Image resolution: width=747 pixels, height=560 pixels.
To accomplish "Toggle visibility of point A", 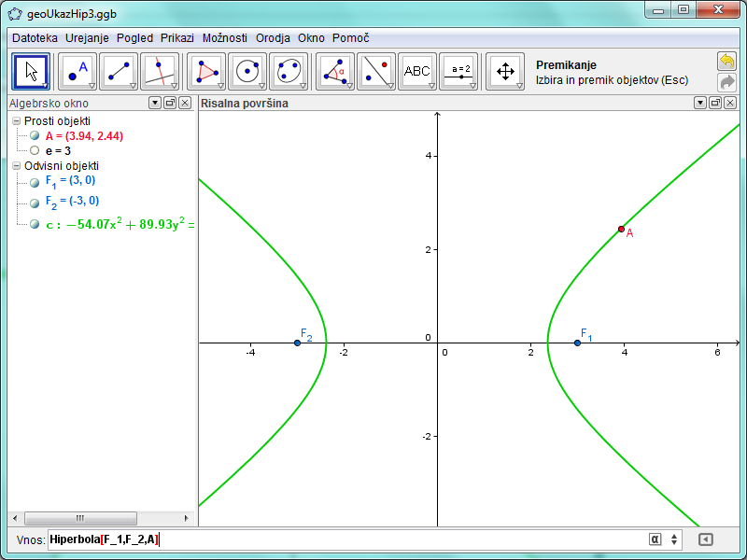I will (35, 135).
